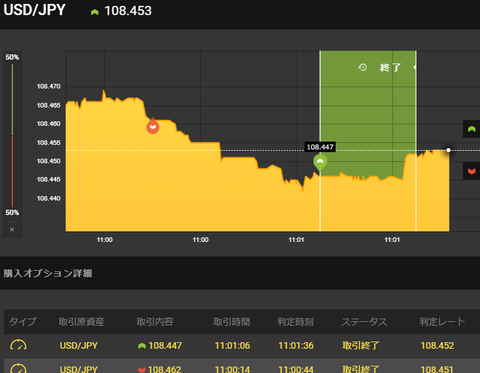The height and width of the screenshot is (373, 480).
Task: Click the red arrow in 108.462 row
Action: coord(142,369)
